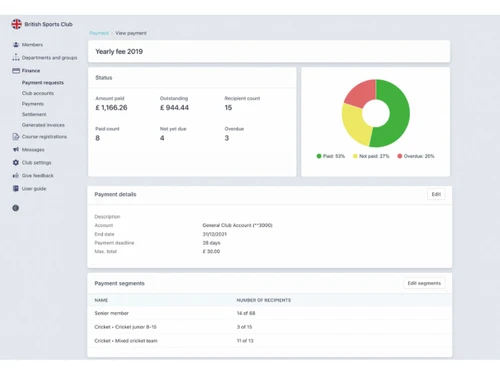The height and width of the screenshot is (375, 500).
Task: Click the Course registrations document icon
Action: 16,136
